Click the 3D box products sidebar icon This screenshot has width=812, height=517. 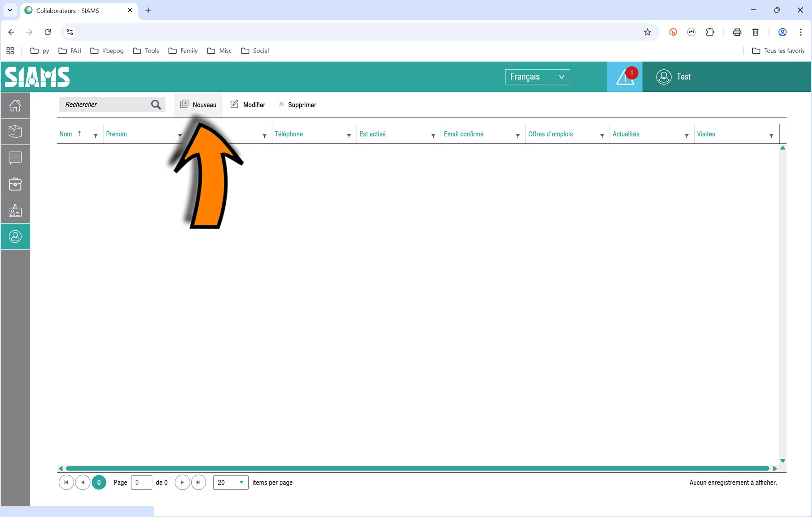15,131
